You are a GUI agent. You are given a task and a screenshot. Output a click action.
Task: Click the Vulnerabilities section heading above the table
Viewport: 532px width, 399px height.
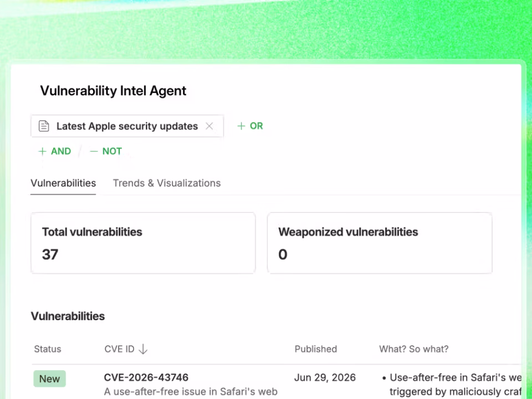(x=68, y=316)
